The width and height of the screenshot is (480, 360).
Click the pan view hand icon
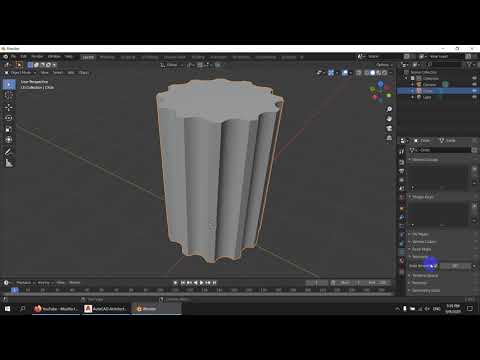pos(389,119)
